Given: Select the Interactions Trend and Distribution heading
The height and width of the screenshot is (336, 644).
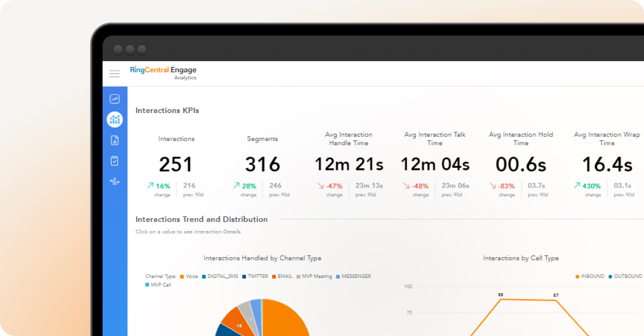Looking at the screenshot, I should 201,219.
